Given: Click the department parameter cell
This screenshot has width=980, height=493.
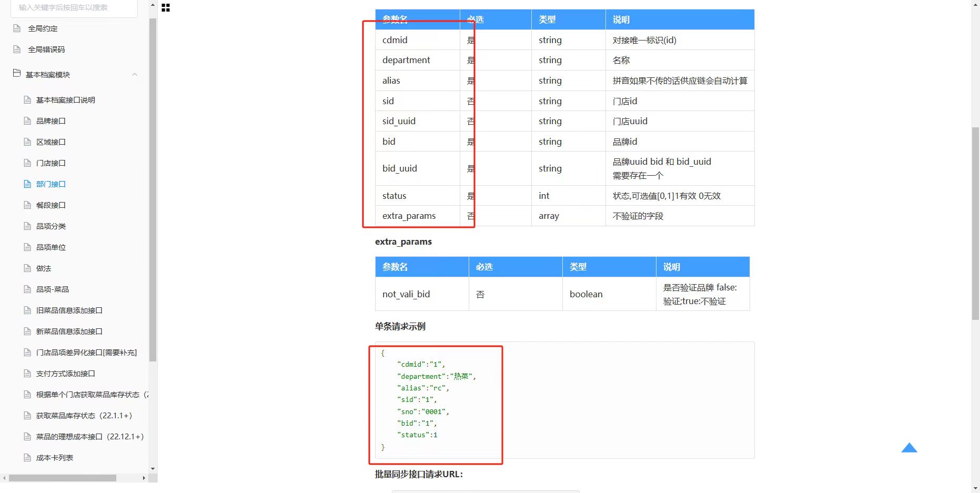Looking at the screenshot, I should point(418,60).
